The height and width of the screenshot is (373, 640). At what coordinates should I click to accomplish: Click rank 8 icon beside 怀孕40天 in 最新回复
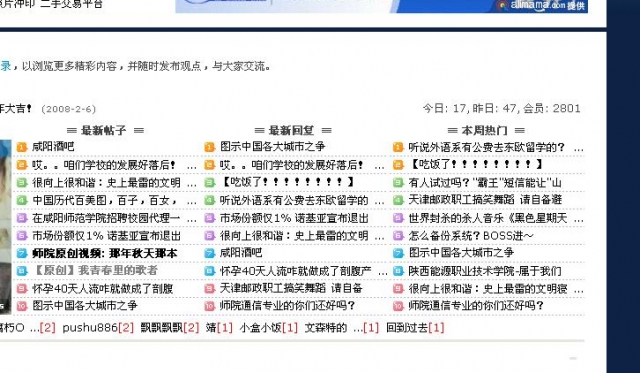click(x=209, y=271)
